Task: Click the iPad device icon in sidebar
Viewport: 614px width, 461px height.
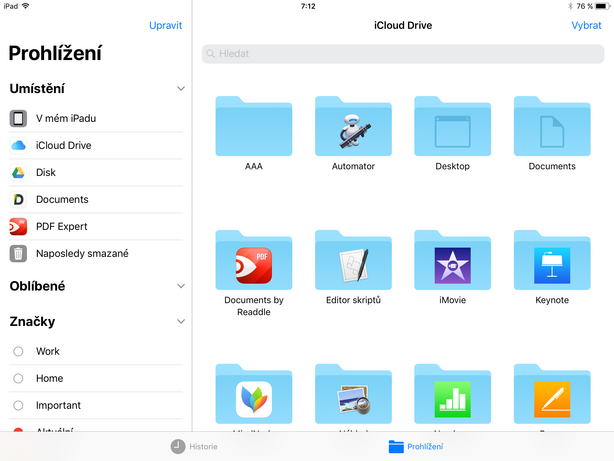Action: point(18,118)
